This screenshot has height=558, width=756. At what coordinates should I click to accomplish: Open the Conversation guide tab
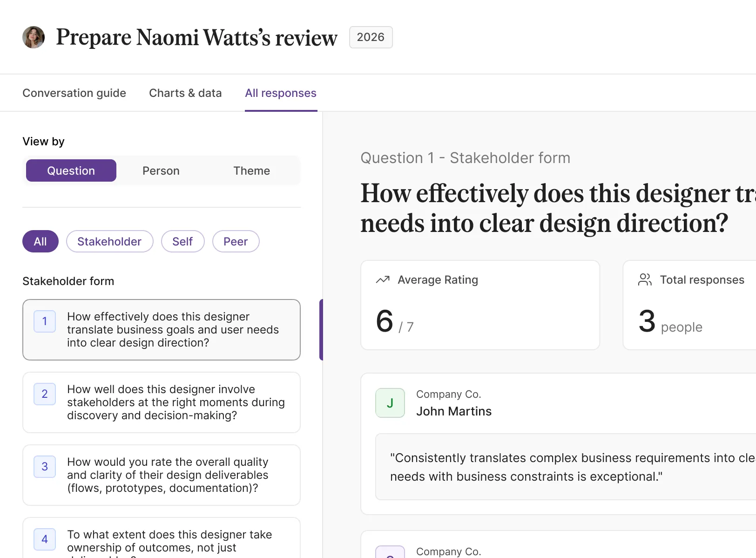tap(74, 93)
